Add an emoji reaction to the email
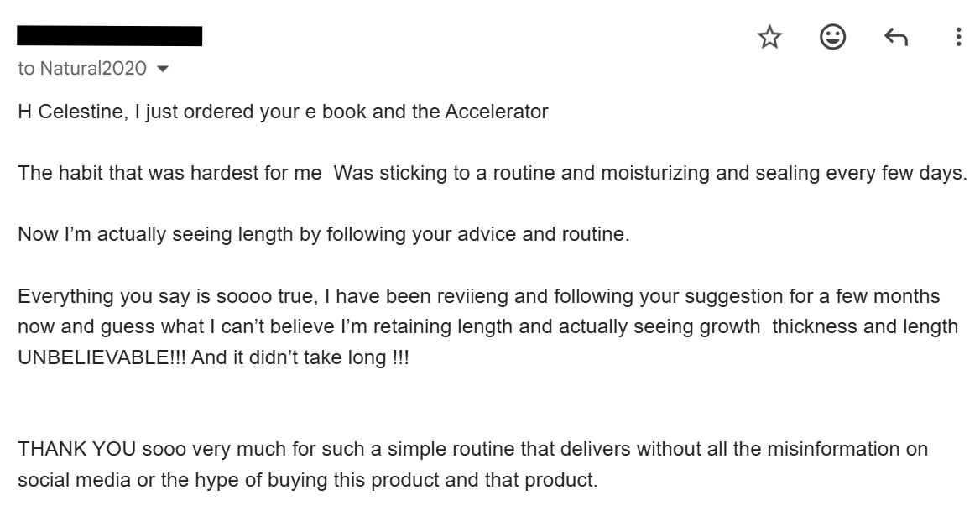The width and height of the screenshot is (980, 516). pos(832,37)
